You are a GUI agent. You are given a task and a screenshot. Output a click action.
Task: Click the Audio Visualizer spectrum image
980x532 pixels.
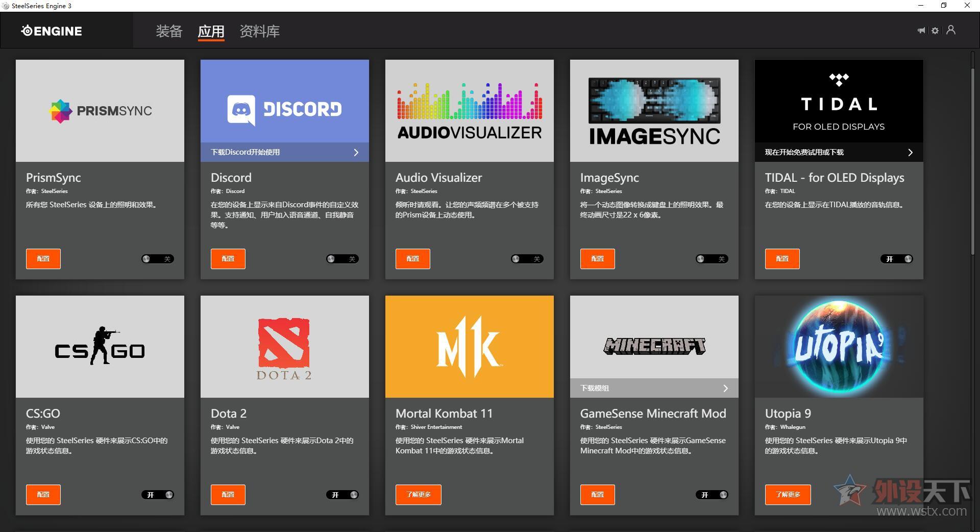(470, 111)
